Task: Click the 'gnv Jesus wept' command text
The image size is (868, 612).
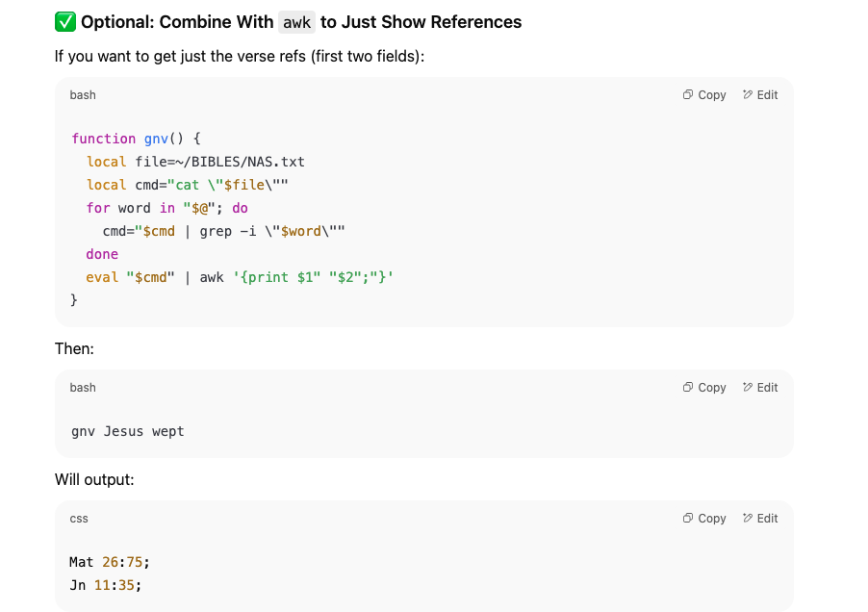Action: click(x=127, y=431)
